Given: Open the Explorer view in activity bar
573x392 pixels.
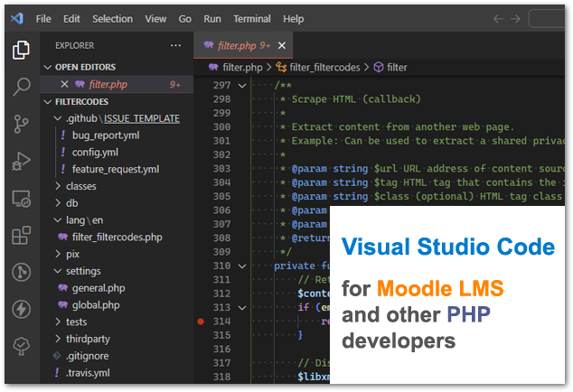Looking at the screenshot, I should [x=20, y=50].
